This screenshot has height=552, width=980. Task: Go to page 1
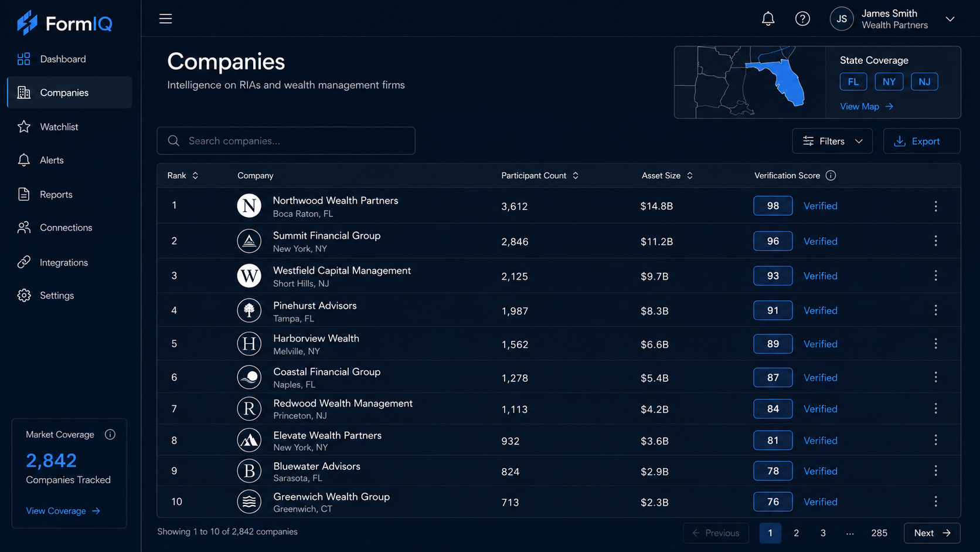(770, 533)
